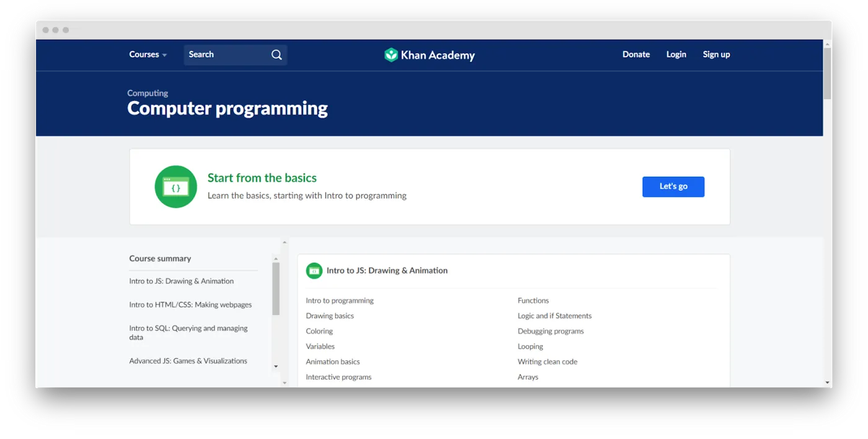
Task: Open the Logic and if Statements lesson
Action: (555, 316)
